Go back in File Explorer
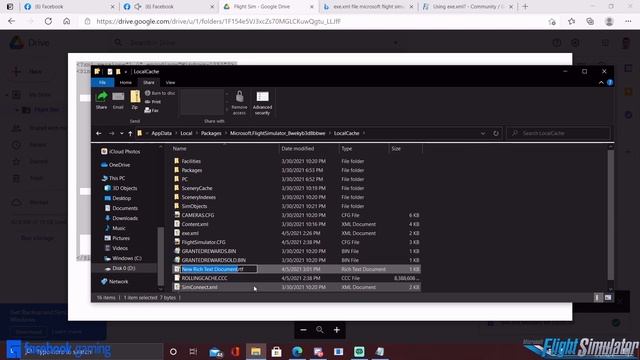 tap(99, 133)
